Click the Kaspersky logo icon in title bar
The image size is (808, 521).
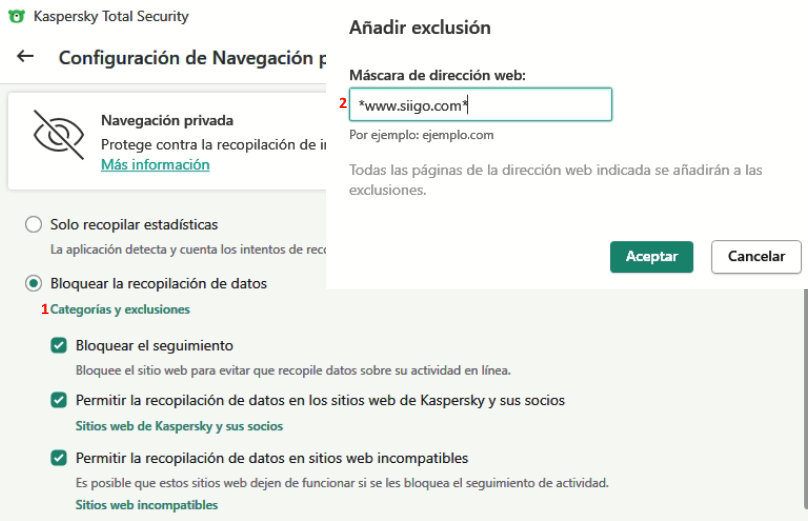point(17,16)
